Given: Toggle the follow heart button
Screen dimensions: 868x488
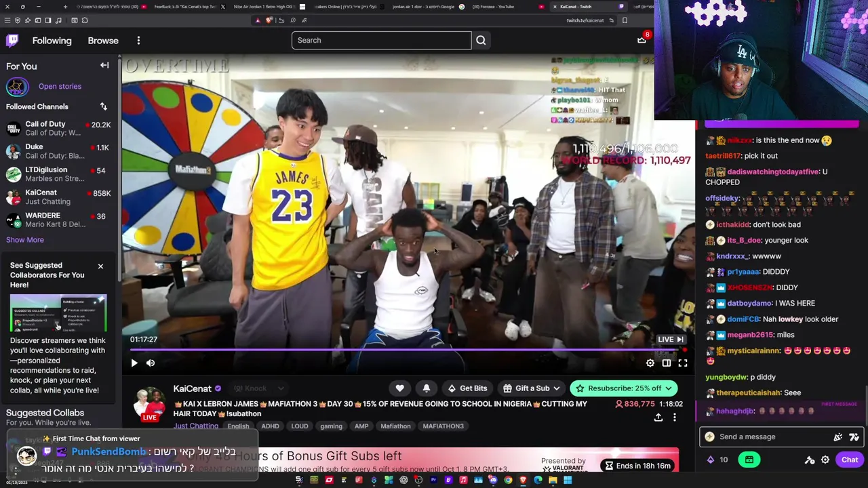Looking at the screenshot, I should (399, 388).
